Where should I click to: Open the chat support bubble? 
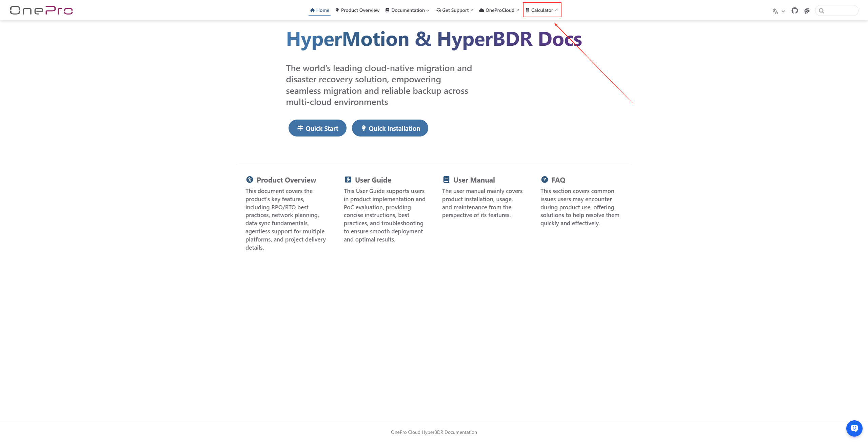(x=854, y=428)
